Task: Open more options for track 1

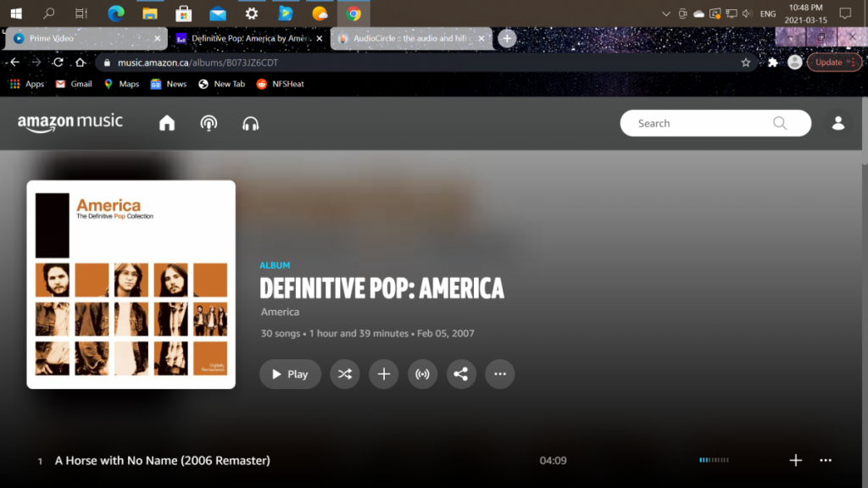Action: [x=826, y=460]
